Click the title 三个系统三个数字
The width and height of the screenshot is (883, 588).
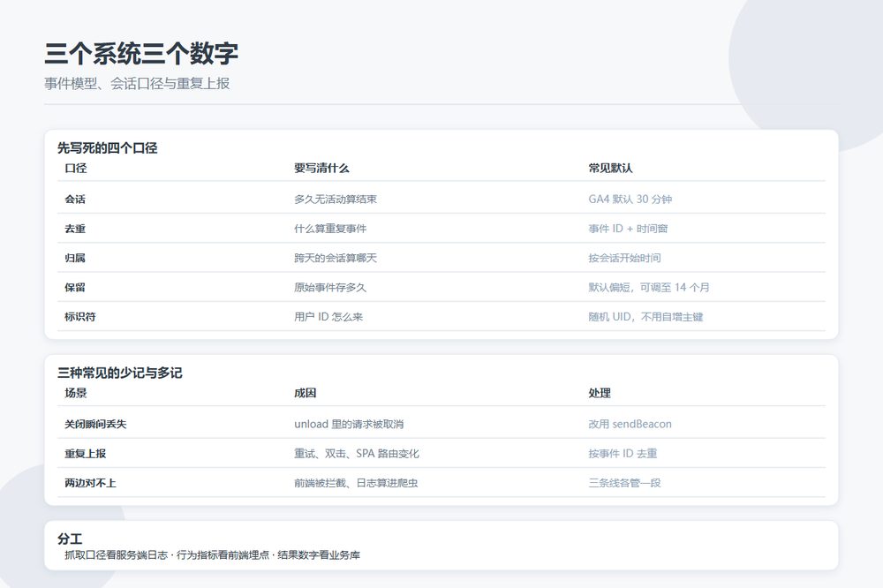tap(141, 54)
